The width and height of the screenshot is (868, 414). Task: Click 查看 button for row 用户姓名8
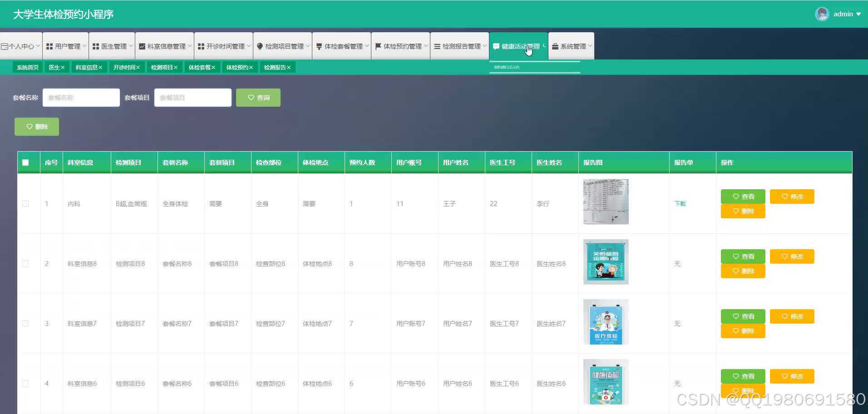[x=743, y=256]
